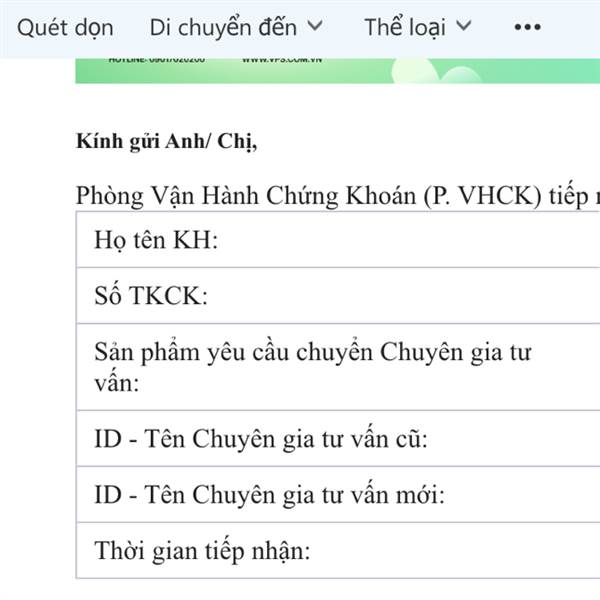
Task: Expand chevron next to Di chuyển đến
Action: coord(316,26)
